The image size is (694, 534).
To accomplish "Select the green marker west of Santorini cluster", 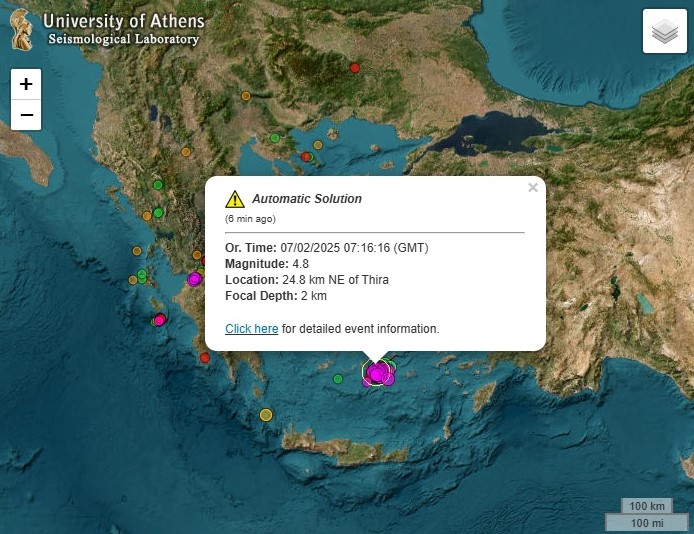I will coord(338,379).
